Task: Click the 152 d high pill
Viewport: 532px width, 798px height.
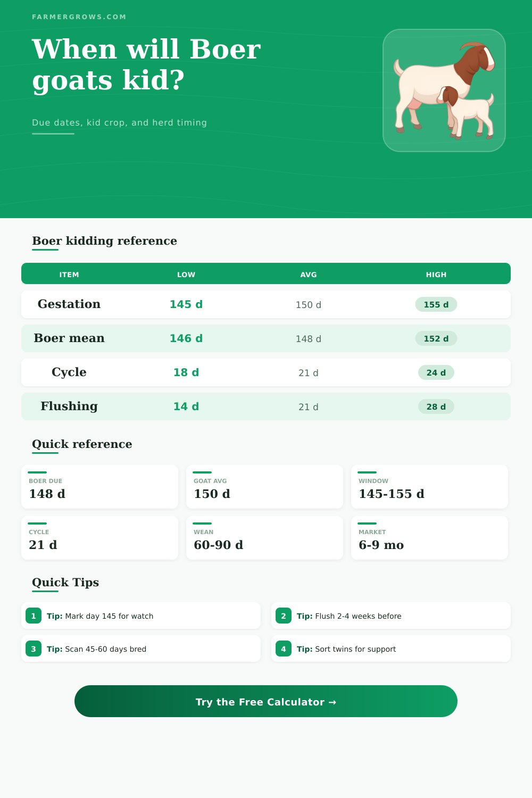Action: 436,338
